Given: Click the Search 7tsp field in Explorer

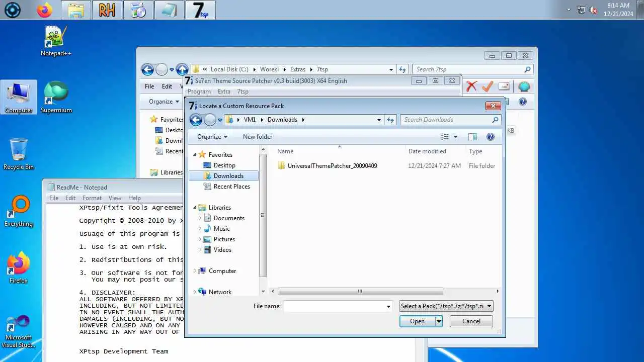Looking at the screenshot, I should (472, 69).
